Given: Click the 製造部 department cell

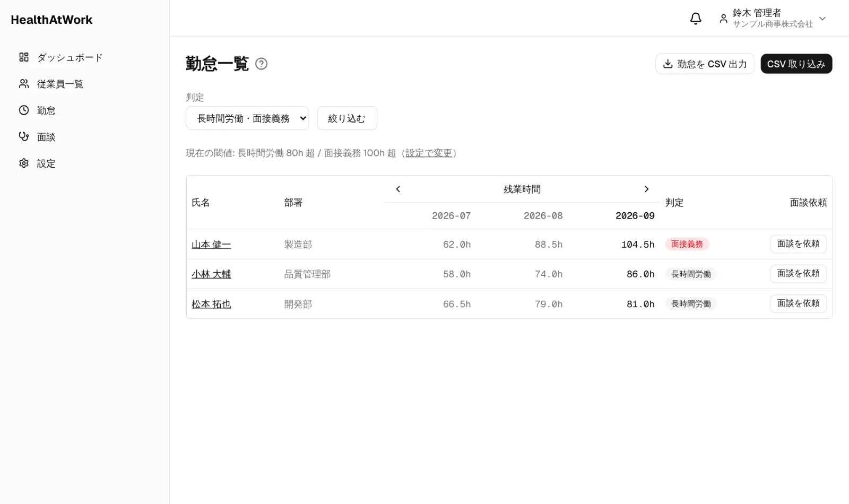Looking at the screenshot, I should pos(298,245).
